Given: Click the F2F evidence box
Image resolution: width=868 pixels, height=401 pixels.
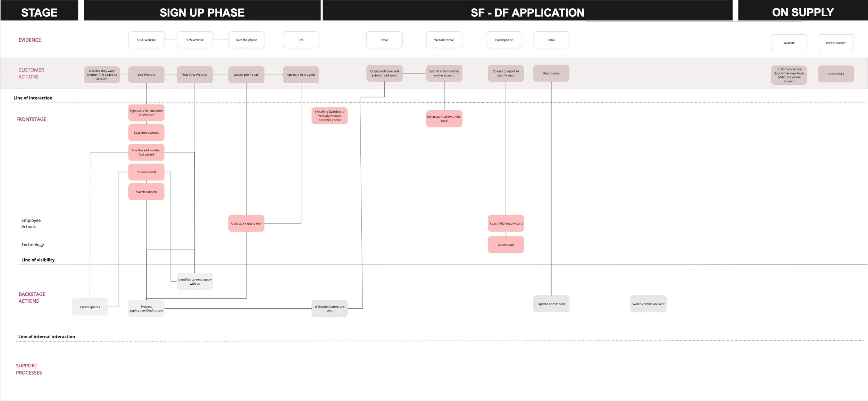Looking at the screenshot, I should coord(301,40).
